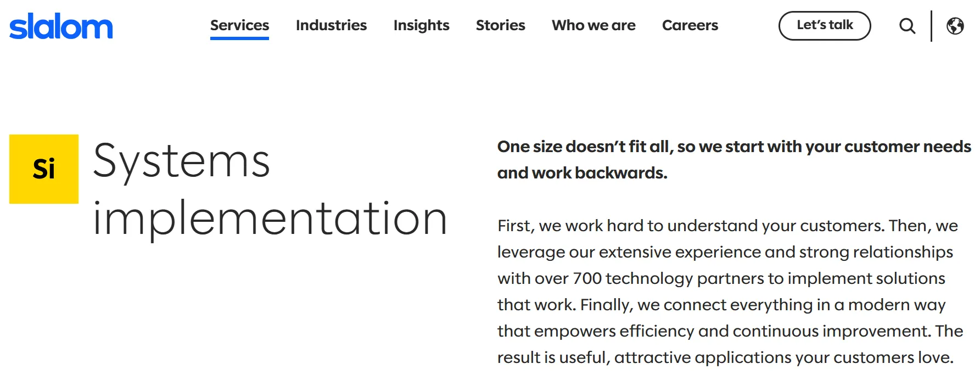Click the word implementation in the heading
Viewport: 980px width, 386px height.
coord(270,219)
